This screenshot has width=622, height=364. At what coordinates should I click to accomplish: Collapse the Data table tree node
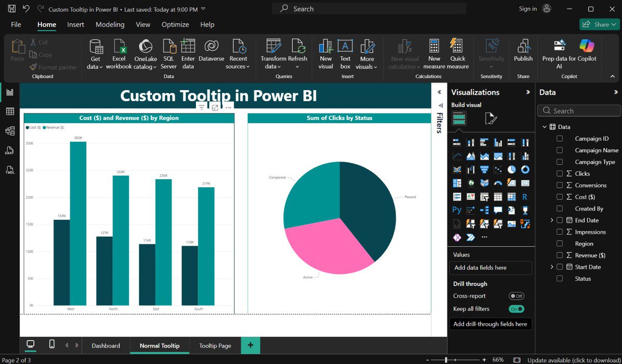[x=544, y=127]
